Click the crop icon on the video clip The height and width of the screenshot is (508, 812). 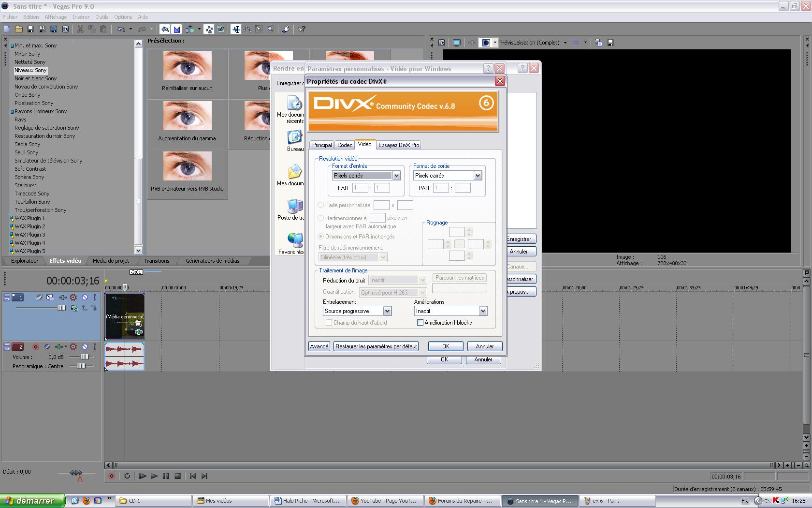click(138, 324)
